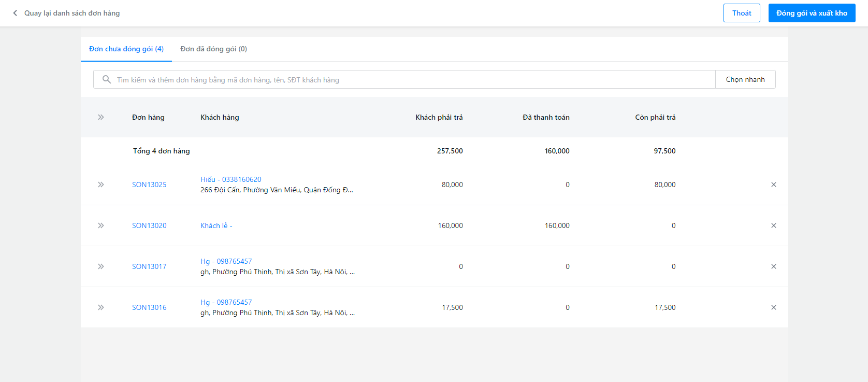Click the 'Thoát' button
Viewport: 868px width, 382px height.
coord(741,13)
